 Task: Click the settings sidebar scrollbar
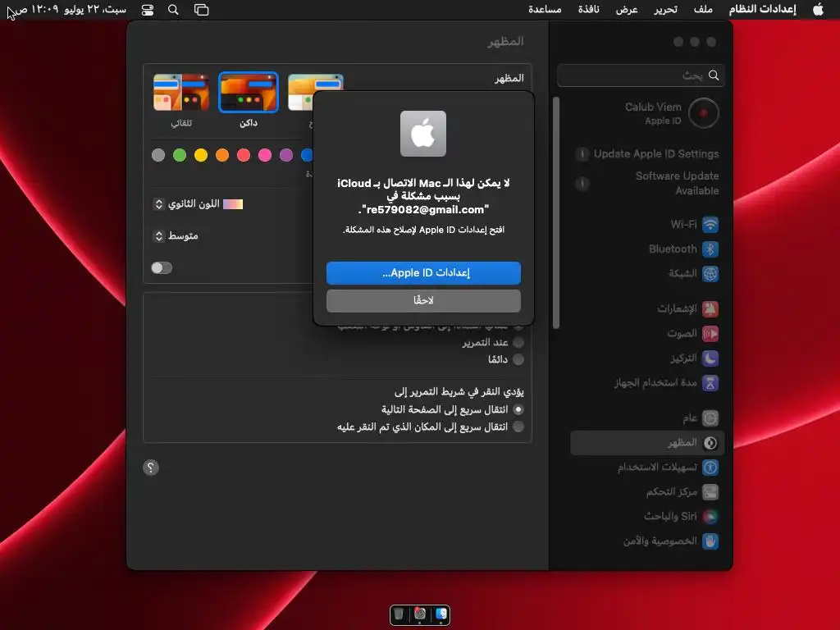pyautogui.click(x=556, y=212)
